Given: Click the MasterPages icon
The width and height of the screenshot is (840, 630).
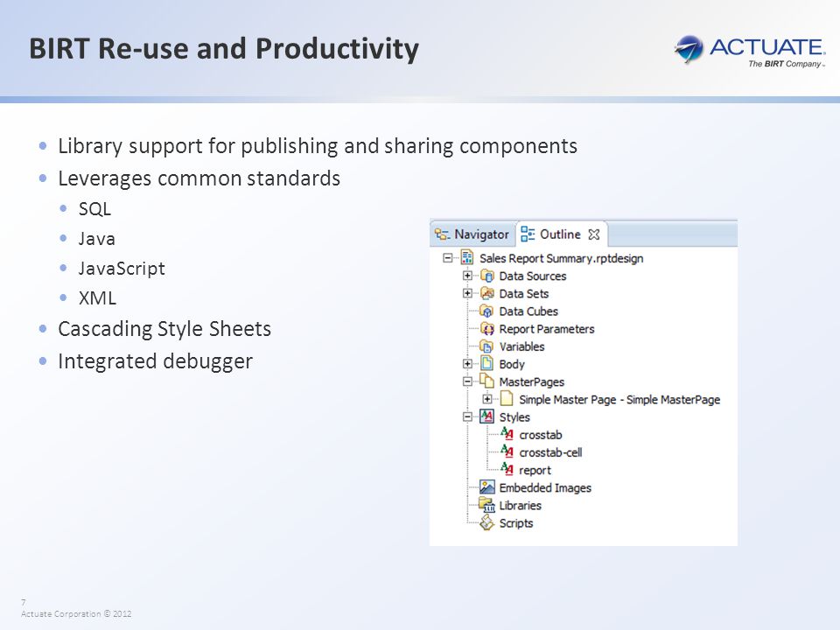Looking at the screenshot, I should (x=487, y=381).
